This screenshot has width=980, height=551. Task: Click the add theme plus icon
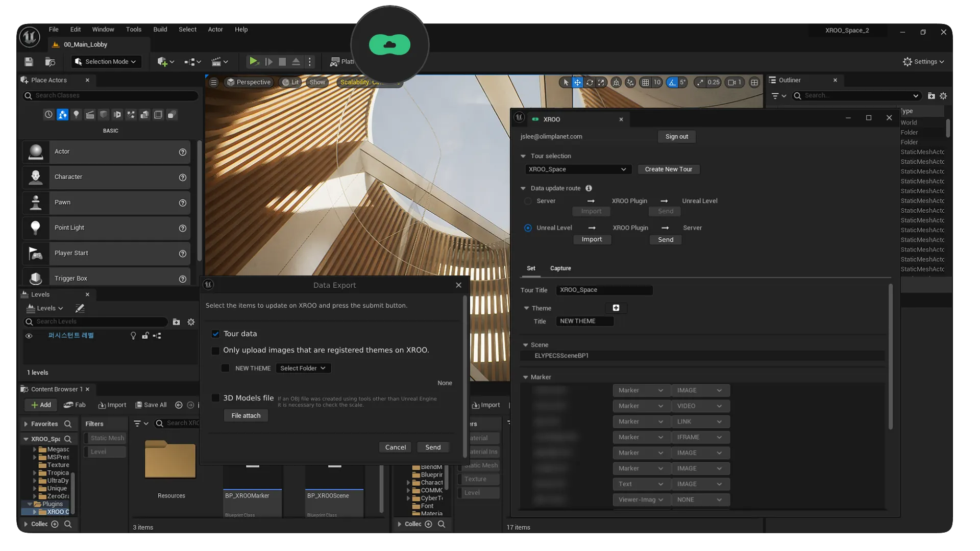coord(616,308)
